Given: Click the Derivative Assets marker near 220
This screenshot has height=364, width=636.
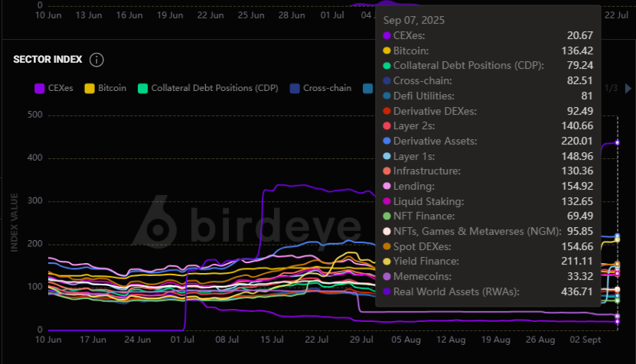Looking at the screenshot, I should click(x=618, y=236).
